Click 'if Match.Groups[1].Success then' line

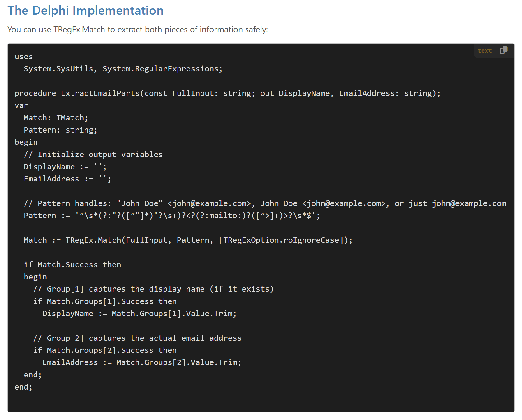tap(105, 301)
